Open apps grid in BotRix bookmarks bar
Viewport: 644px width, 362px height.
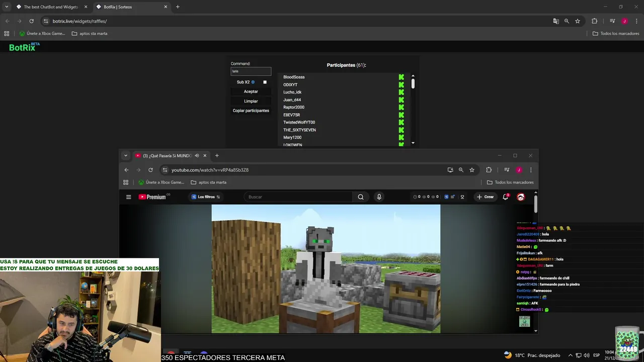click(7, 34)
